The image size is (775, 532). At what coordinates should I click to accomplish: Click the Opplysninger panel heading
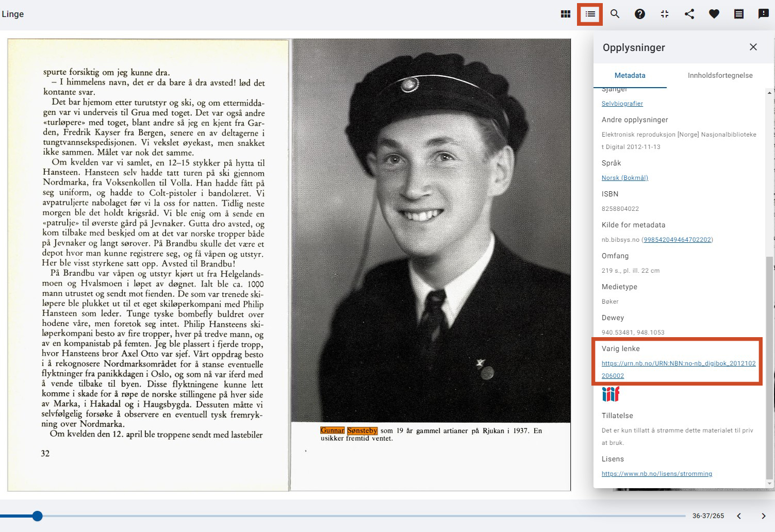click(634, 47)
